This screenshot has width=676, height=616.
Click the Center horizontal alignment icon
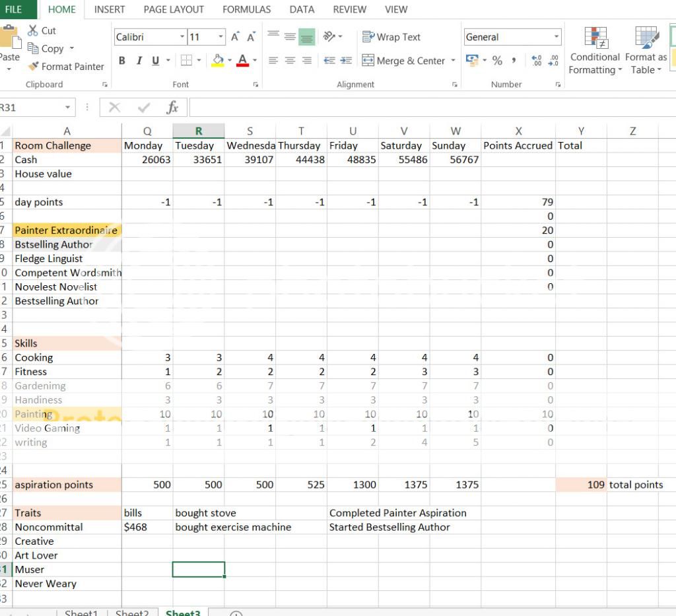point(290,61)
